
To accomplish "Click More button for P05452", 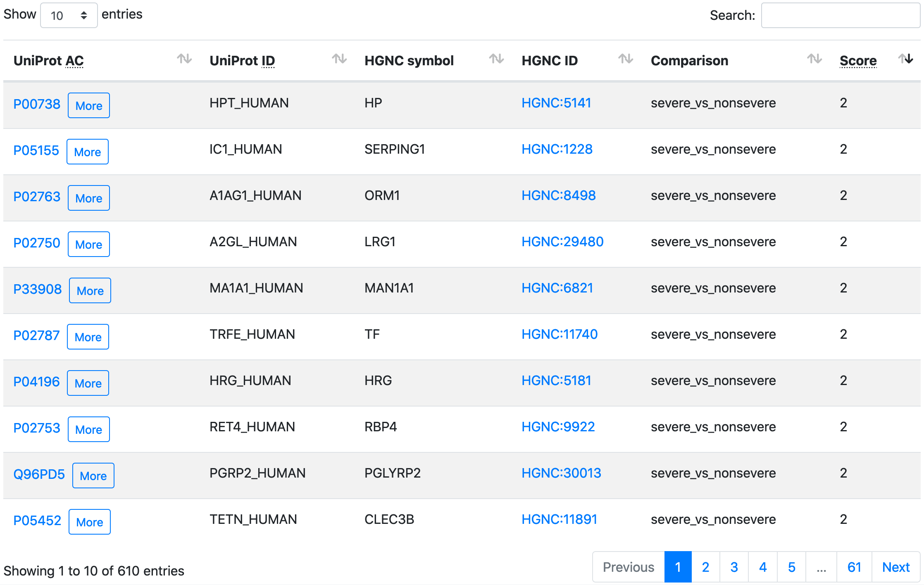I will [90, 522].
